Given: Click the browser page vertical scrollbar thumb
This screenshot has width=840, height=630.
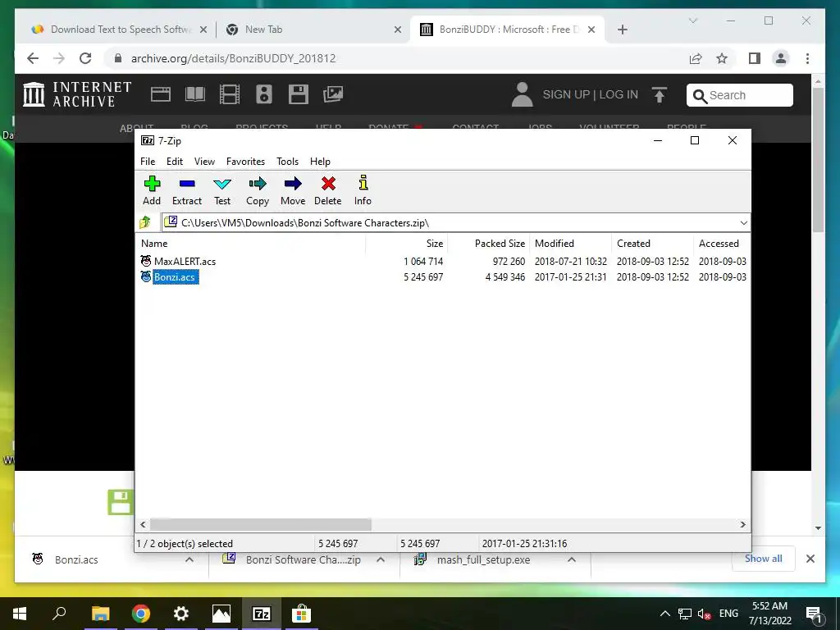Looking at the screenshot, I should click(818, 160).
